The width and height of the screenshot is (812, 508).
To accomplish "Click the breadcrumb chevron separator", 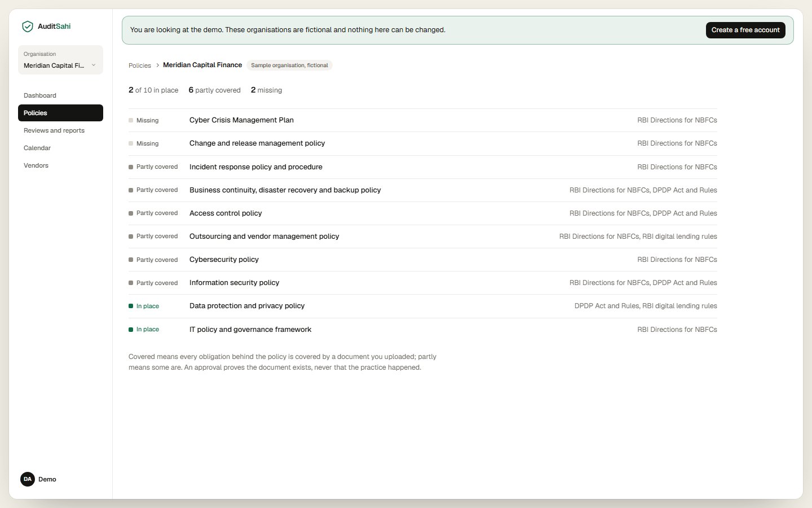I will click(x=157, y=65).
